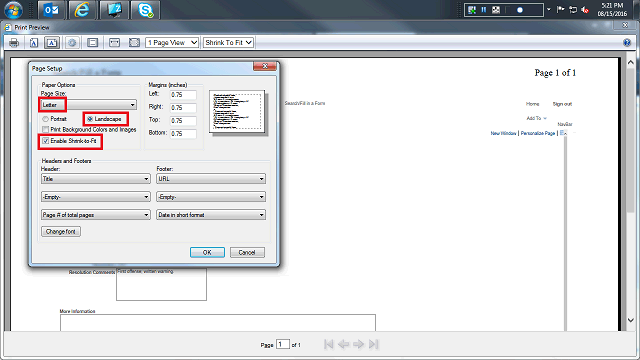Click the preview scrollbar down arrow

tap(631, 320)
